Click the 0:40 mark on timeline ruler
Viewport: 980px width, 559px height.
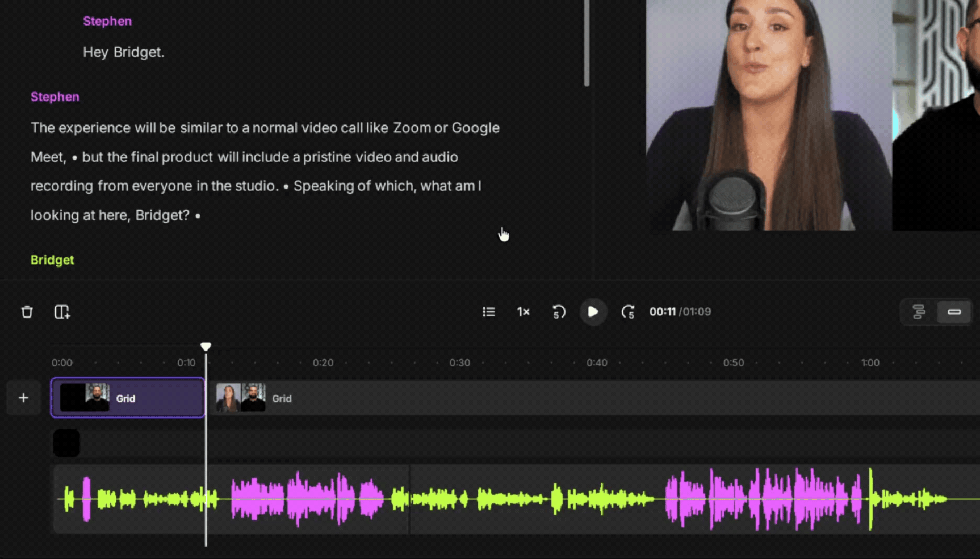[596, 362]
